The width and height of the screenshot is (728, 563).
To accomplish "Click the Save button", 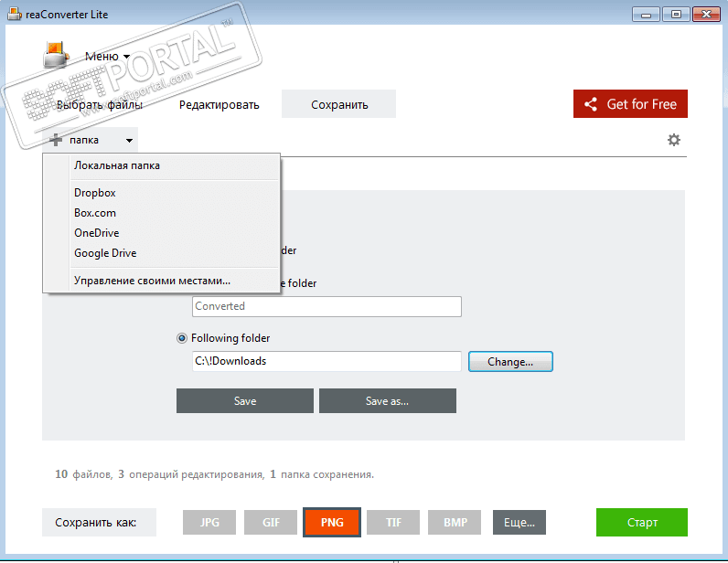I will (x=245, y=401).
